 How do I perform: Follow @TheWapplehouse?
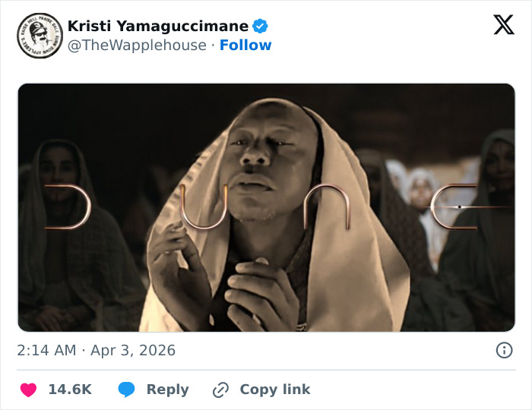coord(245,46)
